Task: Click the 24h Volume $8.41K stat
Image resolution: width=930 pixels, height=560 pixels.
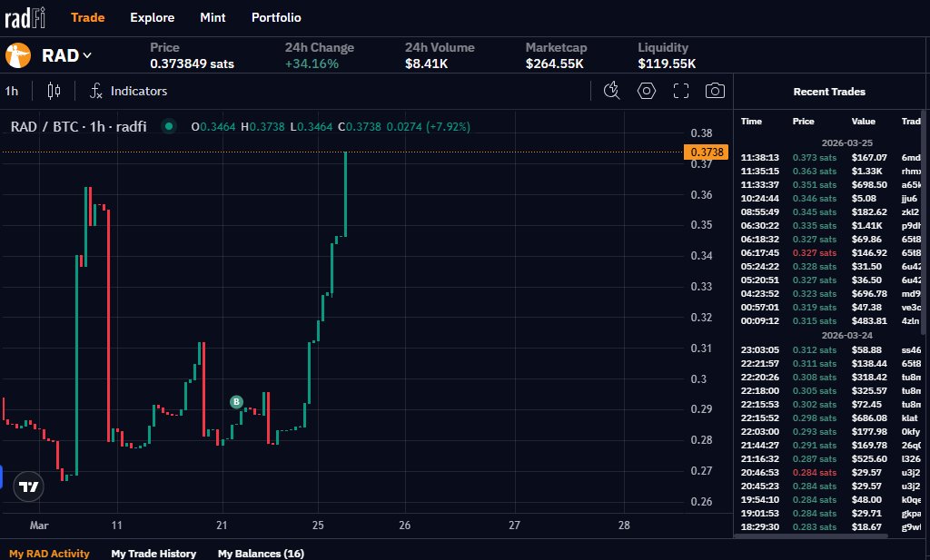Action: [x=440, y=55]
